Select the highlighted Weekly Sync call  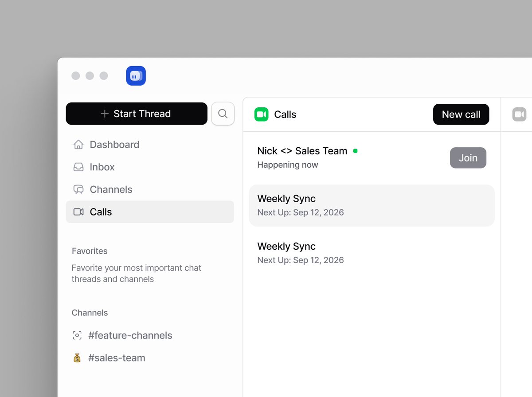coord(372,205)
